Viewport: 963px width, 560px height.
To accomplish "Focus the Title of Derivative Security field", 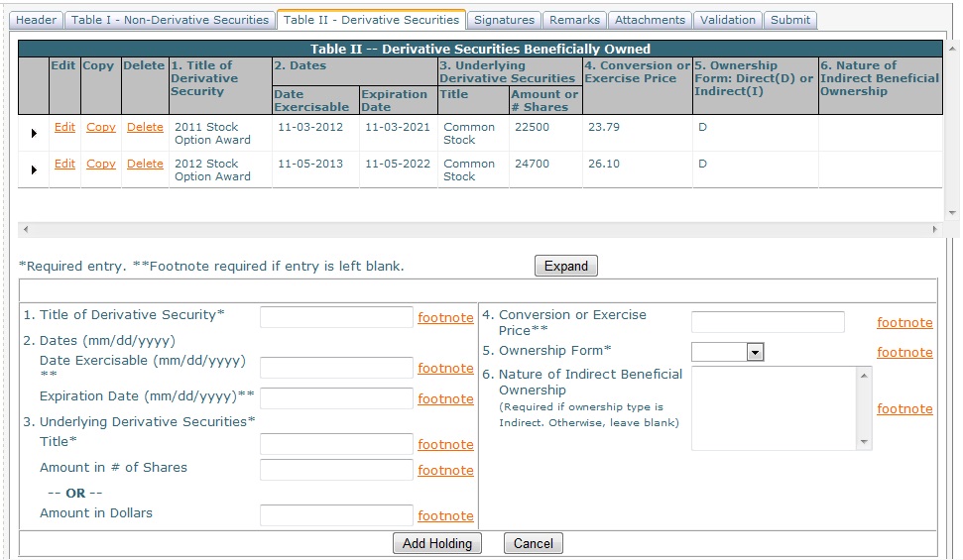I will pyautogui.click(x=336, y=317).
